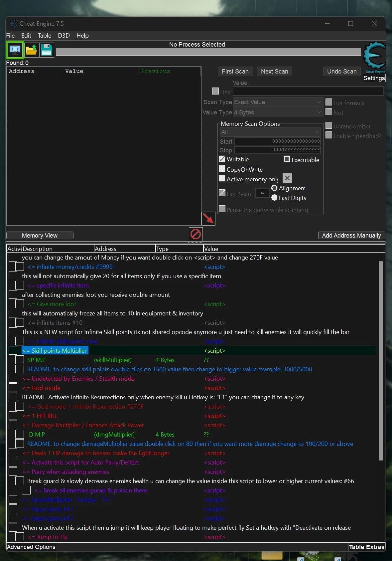Enable Speedhack checkbox
This screenshot has height=561, width=392.
pos(329,135)
